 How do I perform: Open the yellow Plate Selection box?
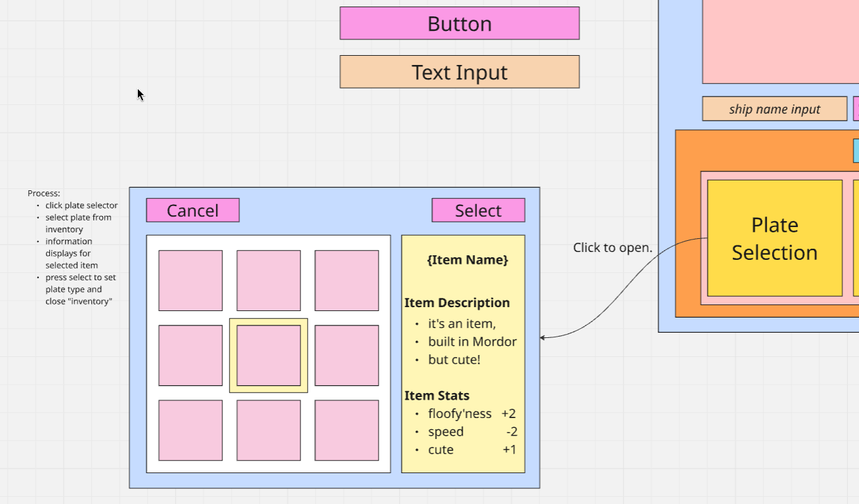(774, 238)
